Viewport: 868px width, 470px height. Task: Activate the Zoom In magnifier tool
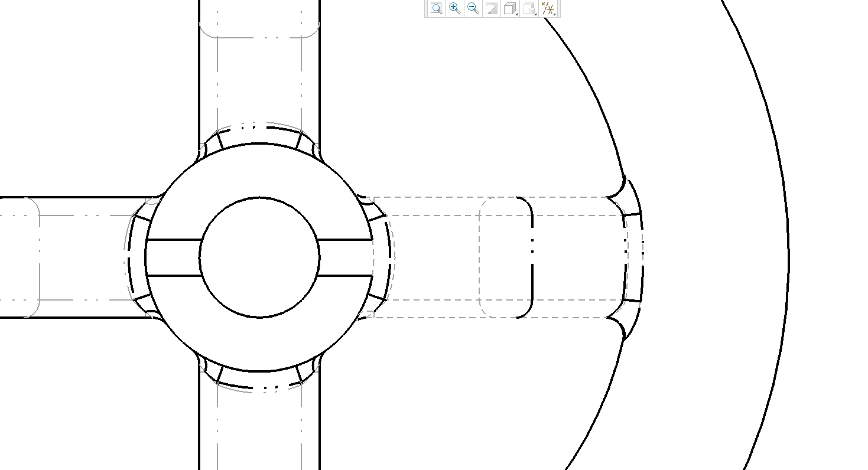tap(454, 8)
